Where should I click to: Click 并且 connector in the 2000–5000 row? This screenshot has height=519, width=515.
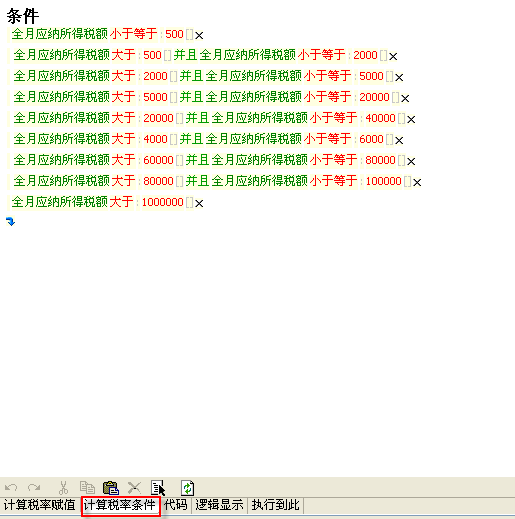(x=191, y=76)
